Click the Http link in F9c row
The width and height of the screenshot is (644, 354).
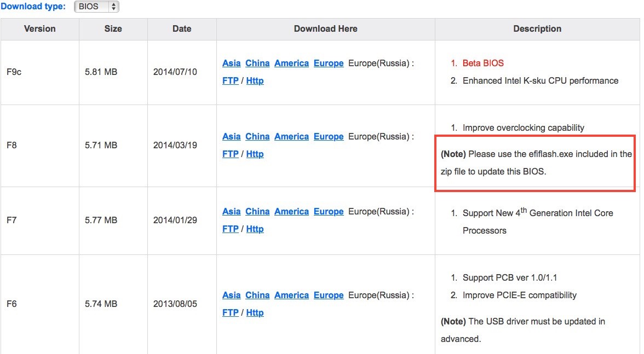(x=255, y=81)
